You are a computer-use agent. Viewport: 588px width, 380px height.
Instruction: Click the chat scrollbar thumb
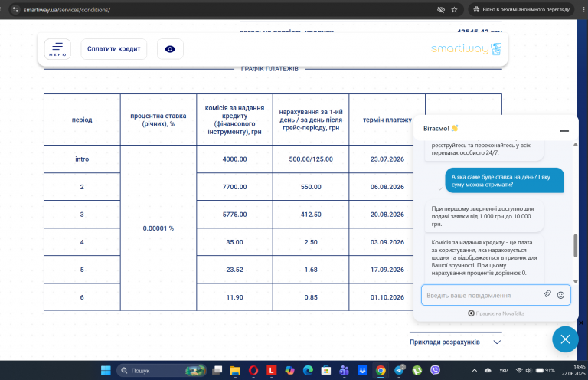click(x=575, y=246)
